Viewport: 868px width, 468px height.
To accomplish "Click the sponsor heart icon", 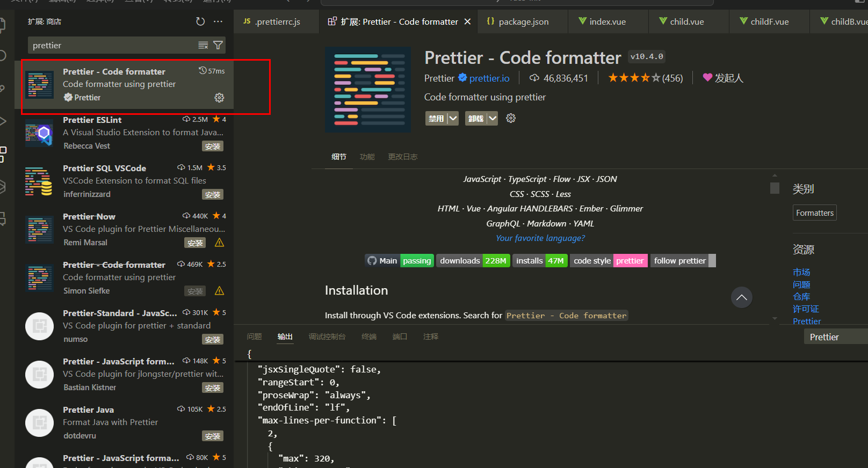I will coord(707,78).
